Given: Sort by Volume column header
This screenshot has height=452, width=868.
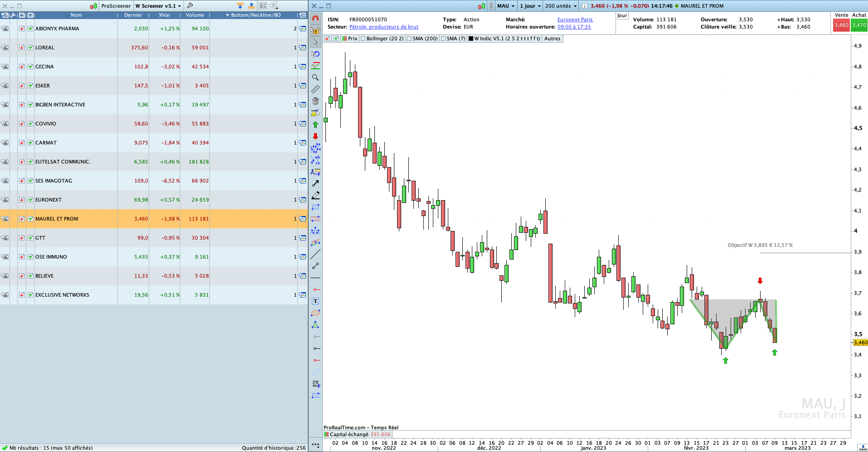Looking at the screenshot, I should click(x=195, y=15).
